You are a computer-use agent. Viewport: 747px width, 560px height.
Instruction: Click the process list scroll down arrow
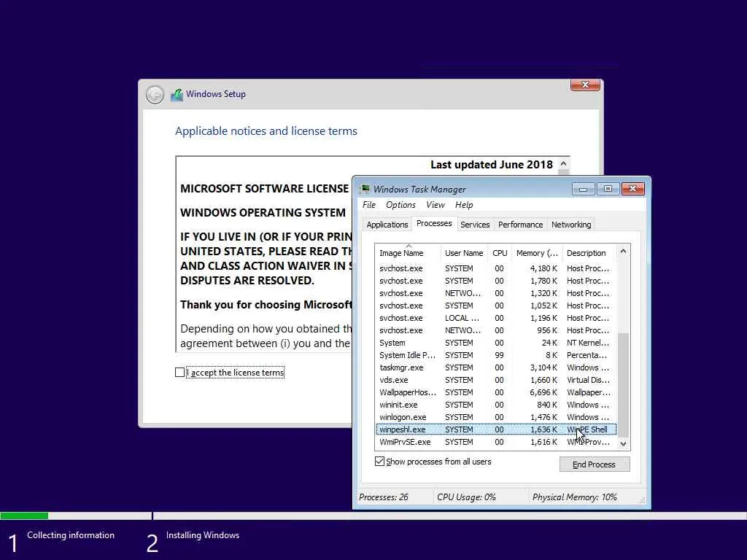point(623,444)
